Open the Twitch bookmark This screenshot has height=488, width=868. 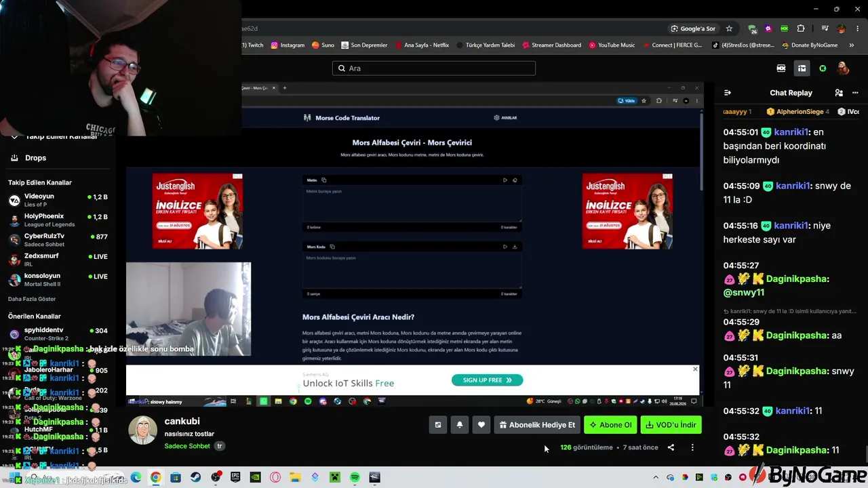[253, 45]
